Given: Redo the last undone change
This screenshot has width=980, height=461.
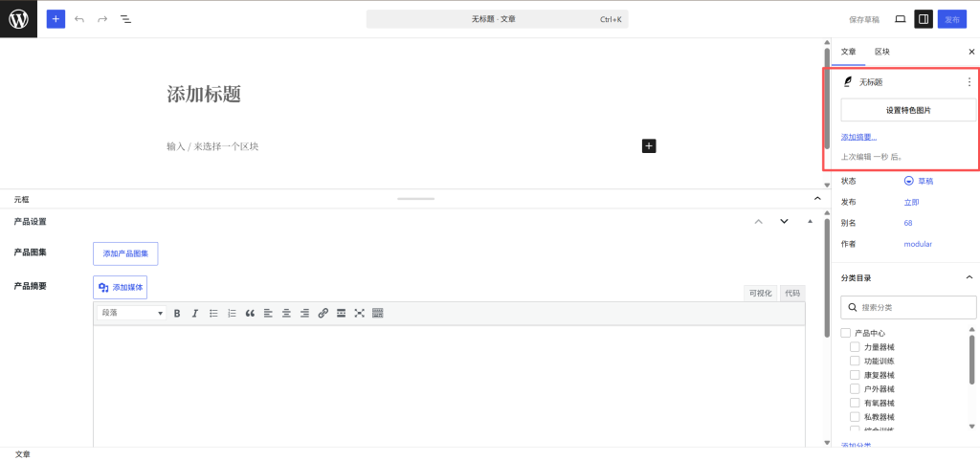Looking at the screenshot, I should coord(102,19).
